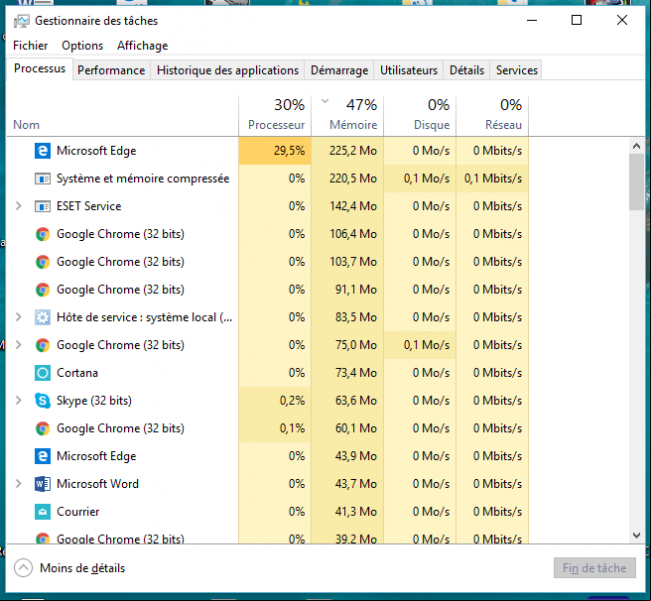Select the Microsoft Edge icon using 29,5% CPU
Viewport: 651px width, 601px height.
[x=42, y=151]
